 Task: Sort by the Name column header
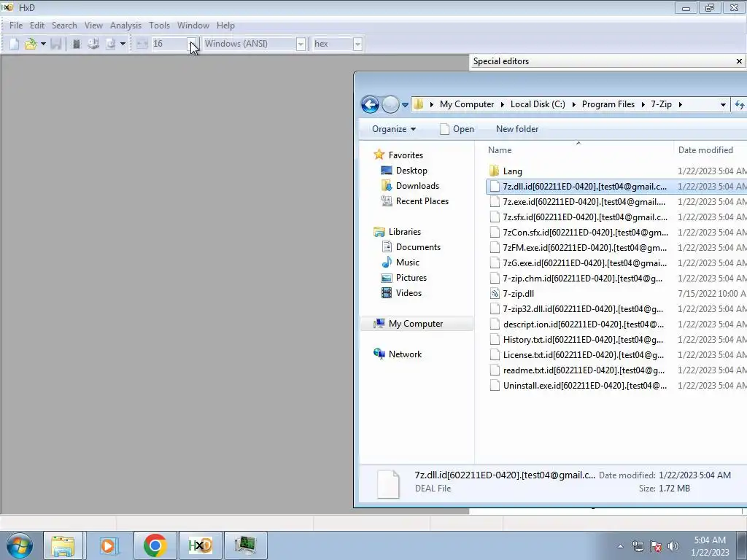pyautogui.click(x=578, y=150)
